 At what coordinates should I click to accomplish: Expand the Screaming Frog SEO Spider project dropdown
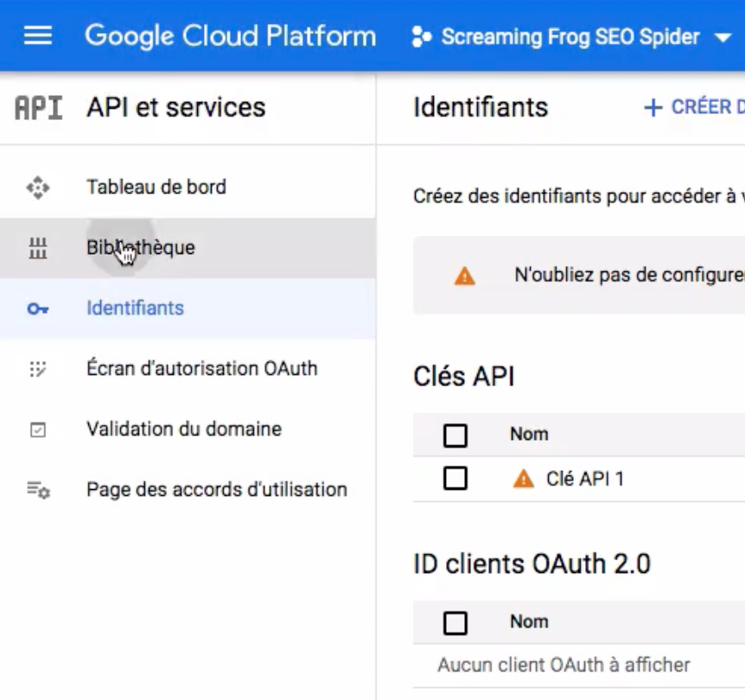723,37
